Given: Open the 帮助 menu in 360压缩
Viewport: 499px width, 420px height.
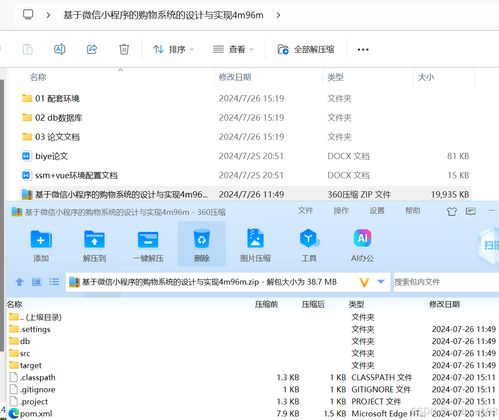Looking at the screenshot, I should [x=412, y=211].
